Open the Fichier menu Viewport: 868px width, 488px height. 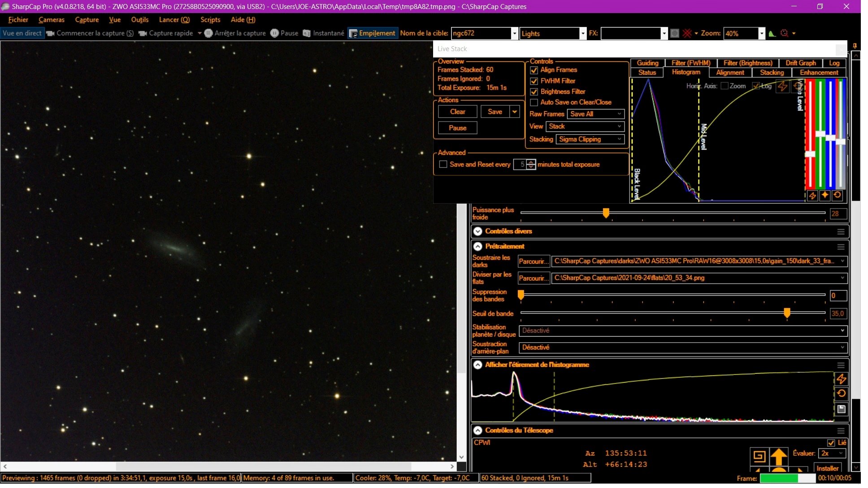tap(18, 20)
